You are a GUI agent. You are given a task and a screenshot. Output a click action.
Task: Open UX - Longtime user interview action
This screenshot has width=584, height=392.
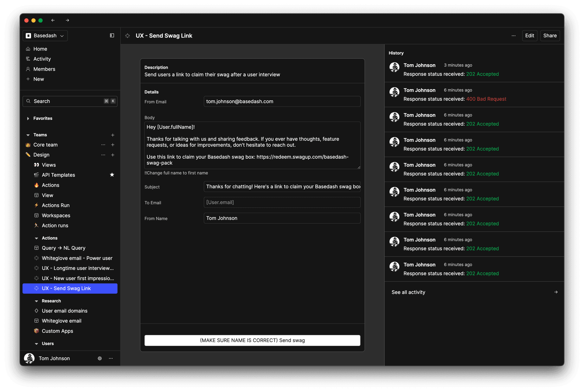(x=70, y=268)
